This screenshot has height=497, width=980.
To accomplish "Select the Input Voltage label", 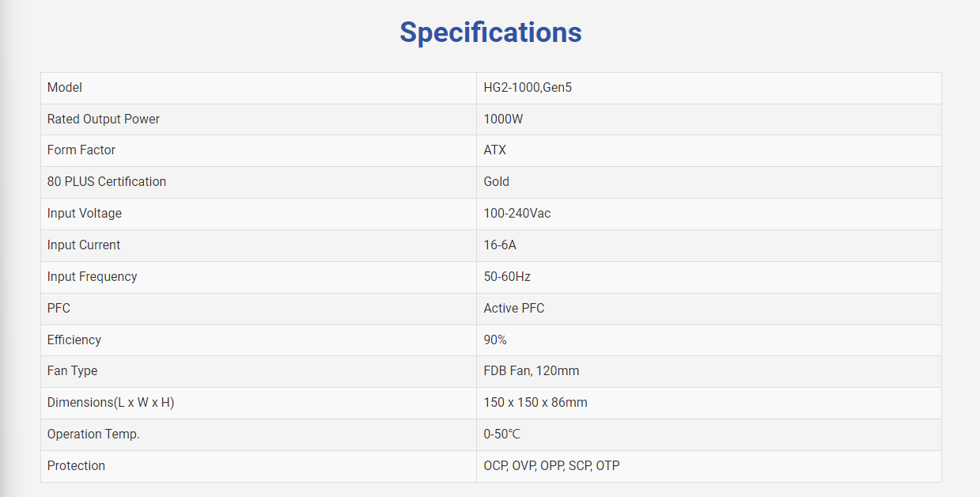I will tap(85, 213).
